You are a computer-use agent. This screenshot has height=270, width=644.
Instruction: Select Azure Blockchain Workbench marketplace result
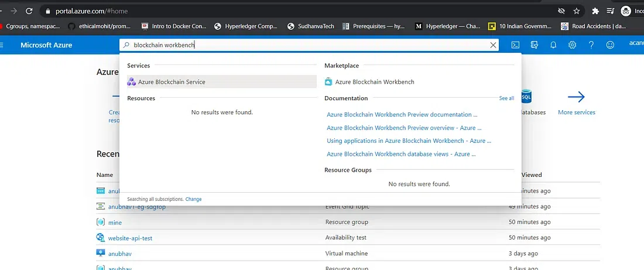[374, 82]
